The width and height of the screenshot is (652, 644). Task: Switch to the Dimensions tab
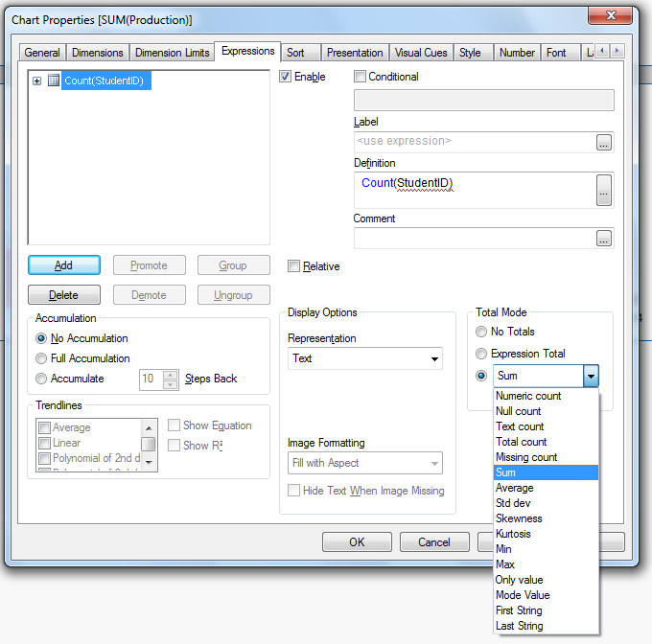(97, 53)
